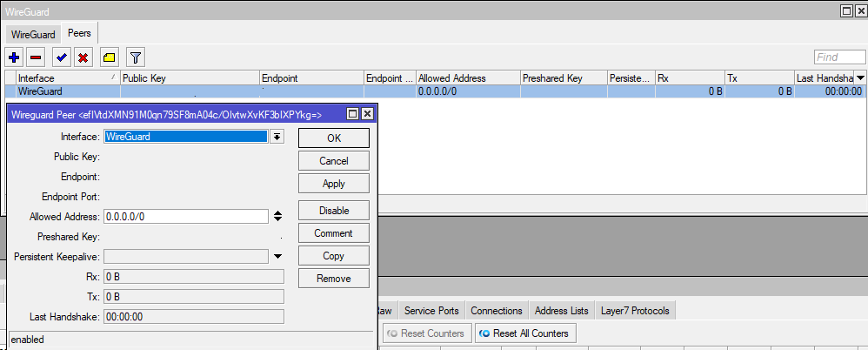The width and height of the screenshot is (868, 350).
Task: Remove selected peer with red minus icon
Action: [36, 57]
